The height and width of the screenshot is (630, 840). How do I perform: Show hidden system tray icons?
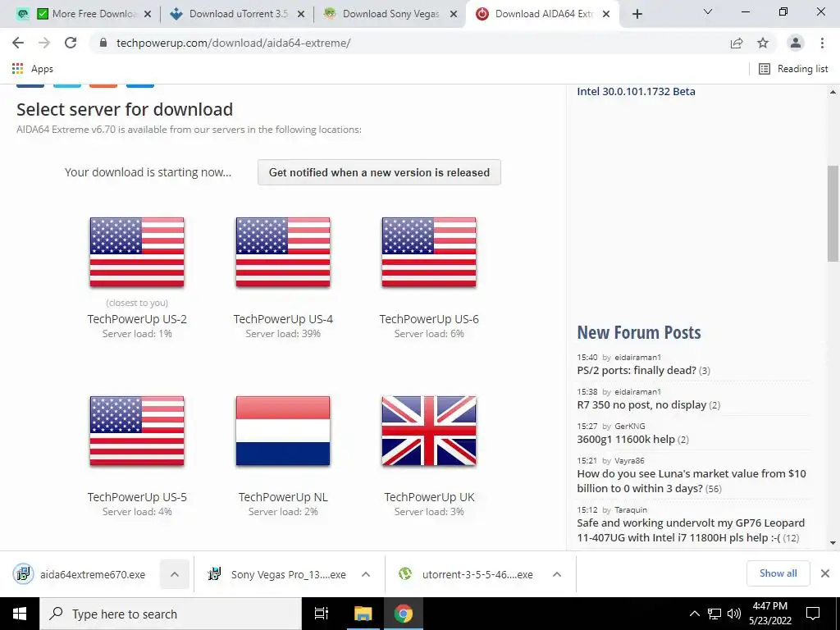pyautogui.click(x=694, y=614)
